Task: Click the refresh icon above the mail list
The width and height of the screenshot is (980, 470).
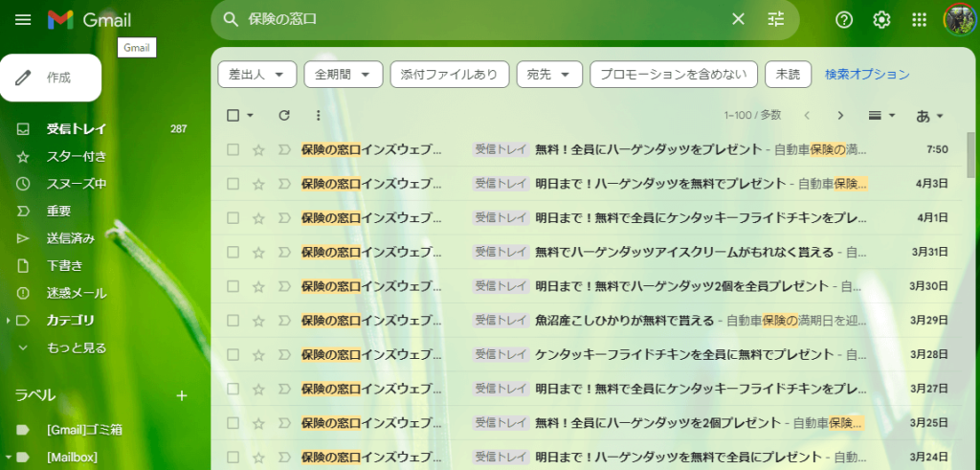Action: click(283, 116)
